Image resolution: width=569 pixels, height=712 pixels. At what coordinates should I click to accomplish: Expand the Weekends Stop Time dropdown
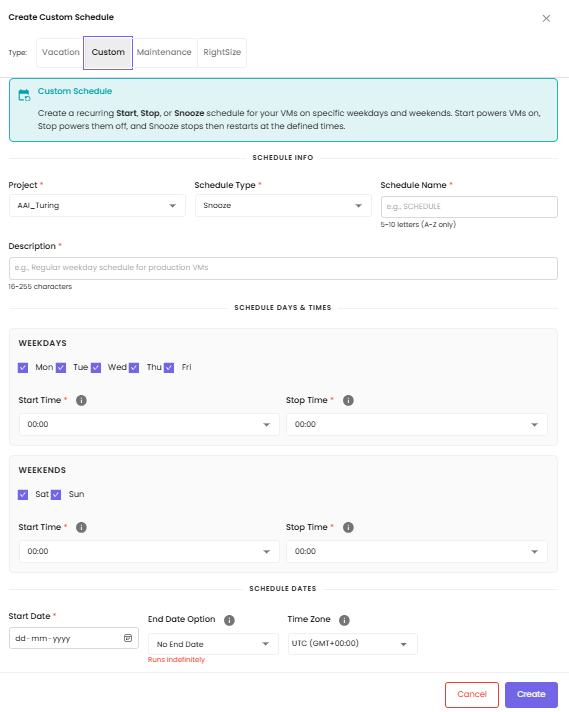click(x=417, y=551)
